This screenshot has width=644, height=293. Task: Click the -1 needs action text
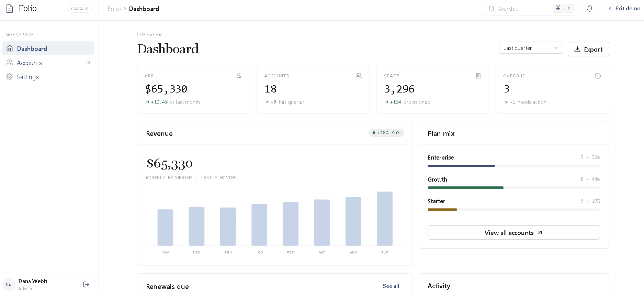(525, 102)
